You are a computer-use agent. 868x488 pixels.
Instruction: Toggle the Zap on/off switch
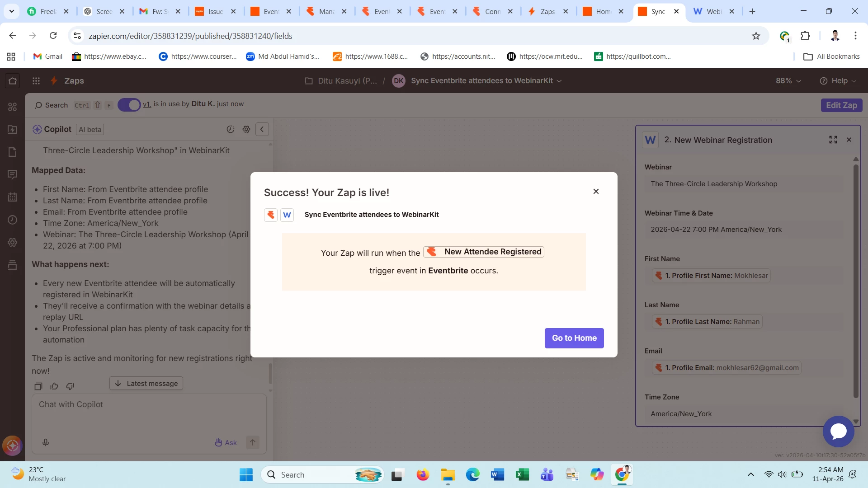coord(129,105)
